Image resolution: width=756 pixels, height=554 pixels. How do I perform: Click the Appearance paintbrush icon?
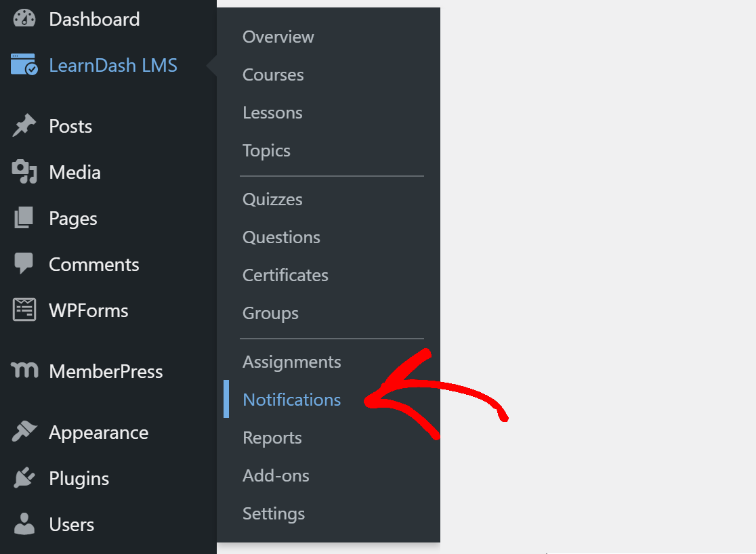coord(22,431)
